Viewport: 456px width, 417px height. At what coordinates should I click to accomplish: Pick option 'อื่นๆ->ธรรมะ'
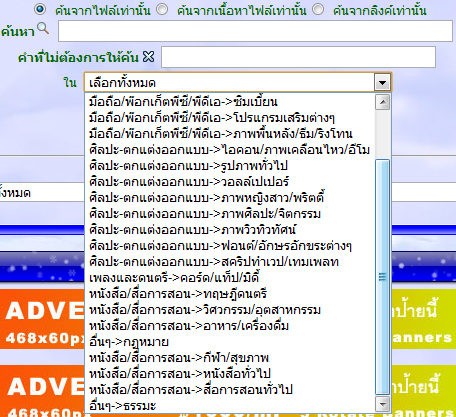(x=230, y=406)
